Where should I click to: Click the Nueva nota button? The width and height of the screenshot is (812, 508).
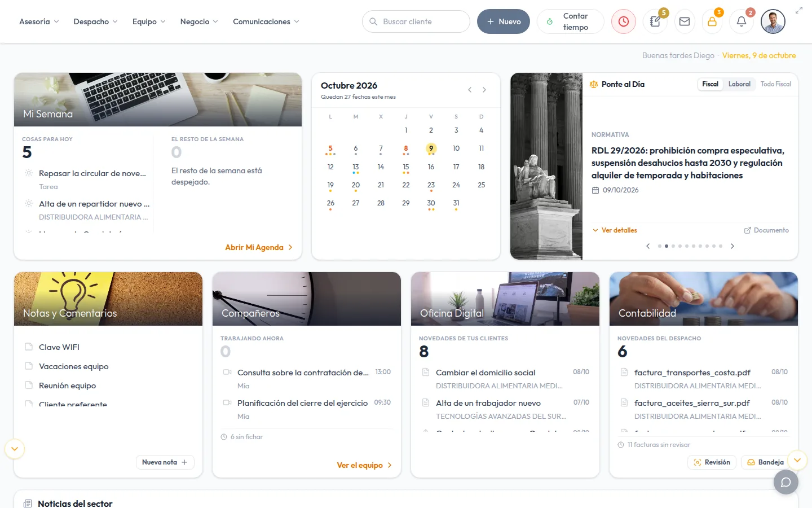coord(165,462)
